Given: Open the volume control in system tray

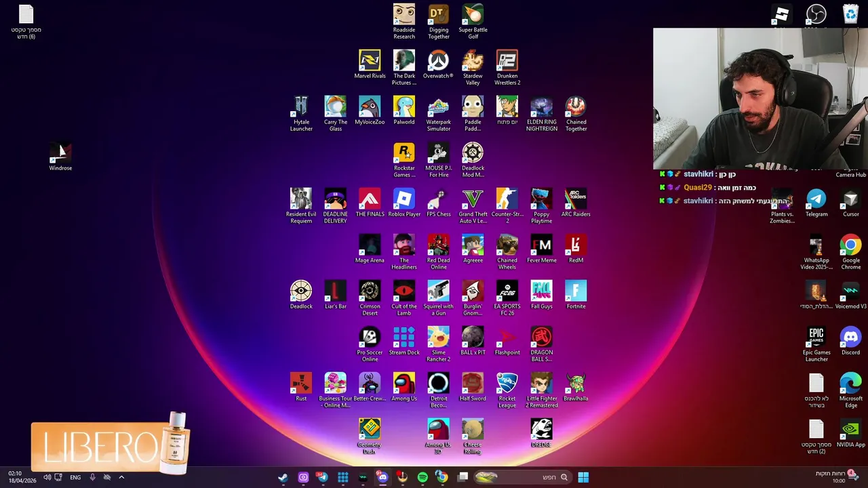Looking at the screenshot, I should pyautogui.click(x=47, y=477).
